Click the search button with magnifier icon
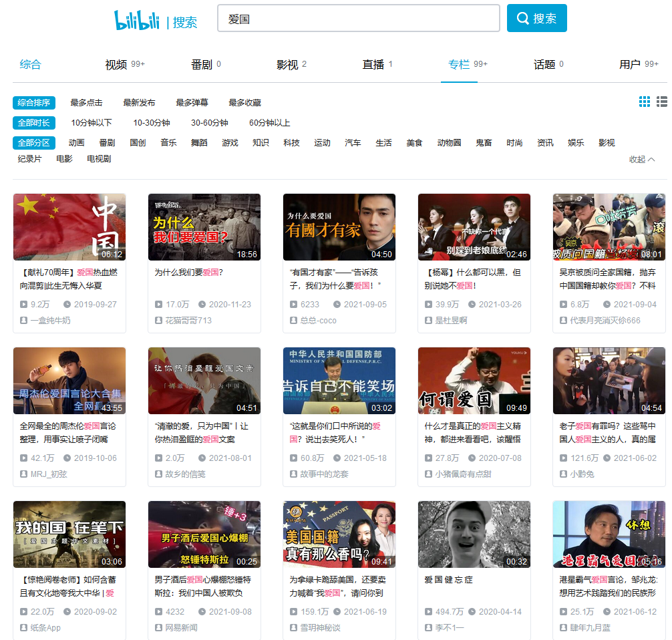 tap(536, 18)
